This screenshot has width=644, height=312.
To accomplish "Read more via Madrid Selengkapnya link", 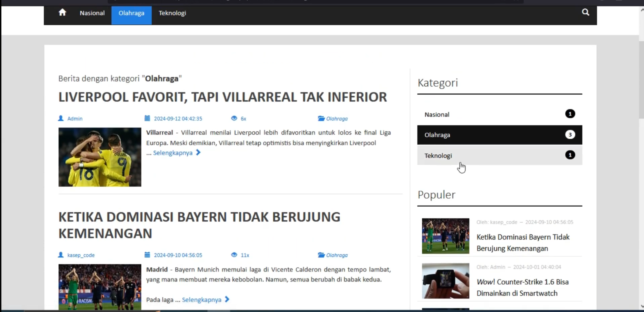I will click(x=201, y=300).
